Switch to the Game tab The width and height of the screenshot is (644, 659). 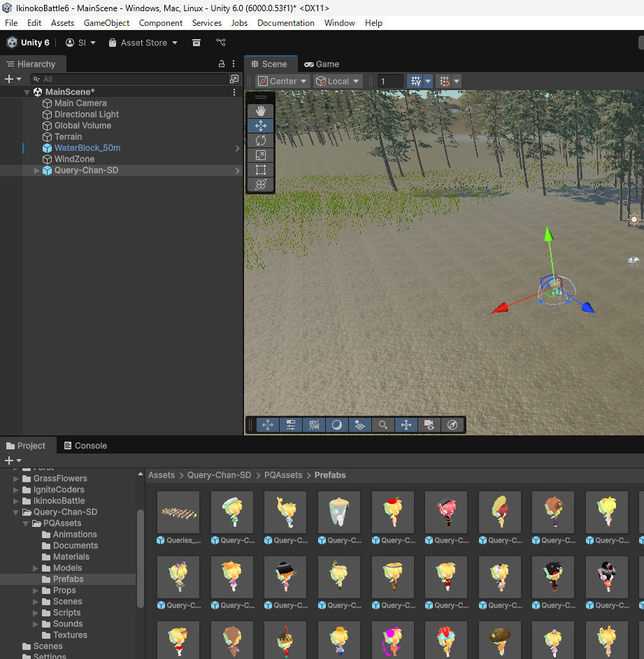click(322, 64)
